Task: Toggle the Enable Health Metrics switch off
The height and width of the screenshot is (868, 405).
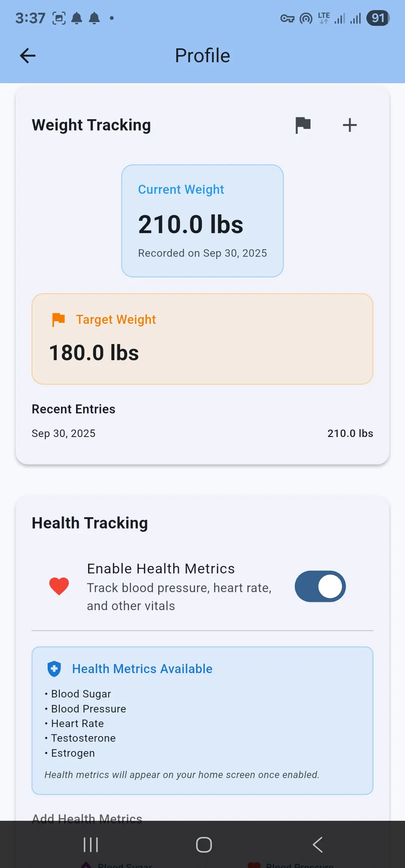Action: [320, 586]
